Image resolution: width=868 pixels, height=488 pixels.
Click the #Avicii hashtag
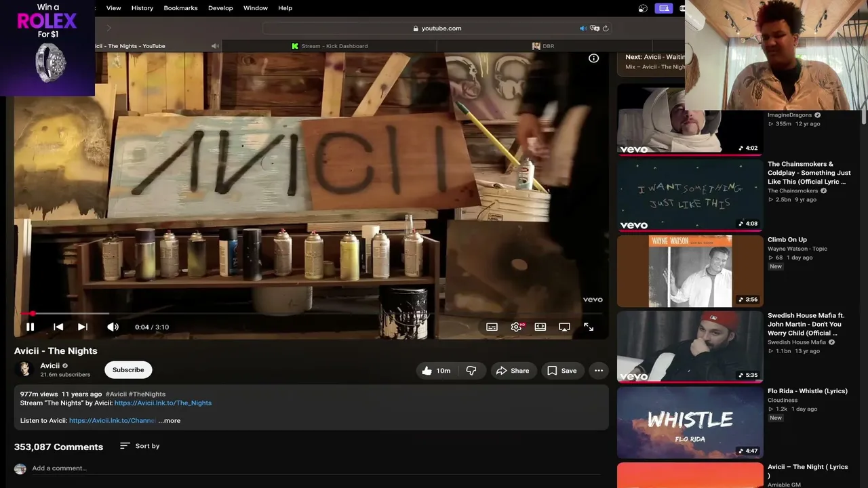pyautogui.click(x=116, y=394)
